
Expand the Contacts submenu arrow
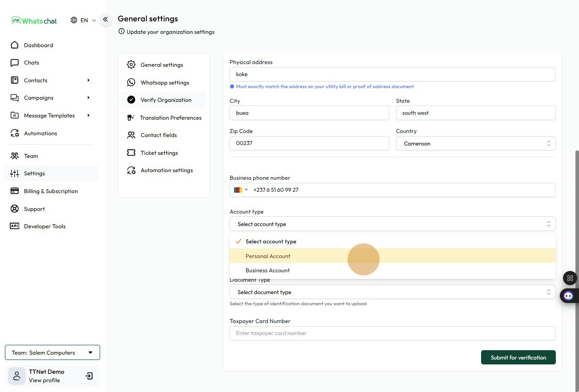click(89, 81)
